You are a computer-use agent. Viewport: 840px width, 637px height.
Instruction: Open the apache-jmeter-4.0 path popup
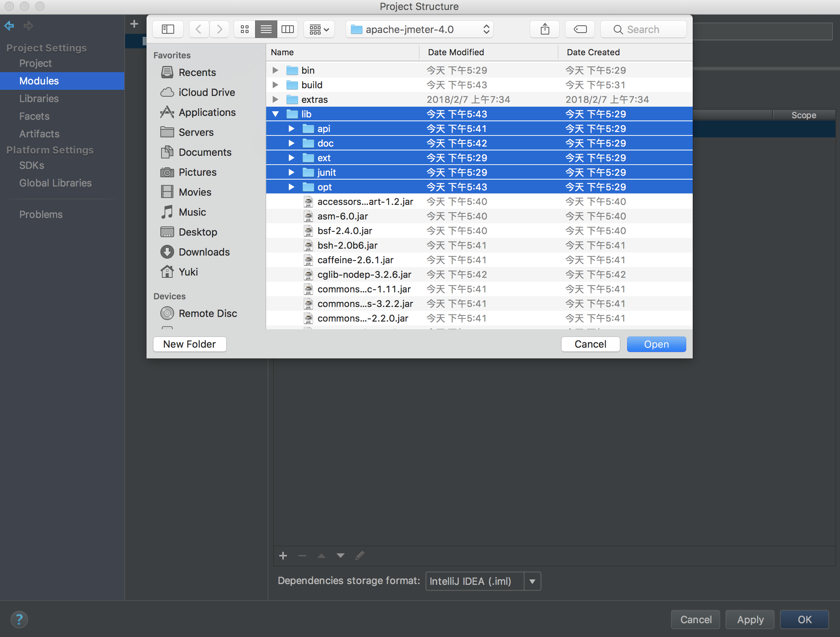[420, 29]
